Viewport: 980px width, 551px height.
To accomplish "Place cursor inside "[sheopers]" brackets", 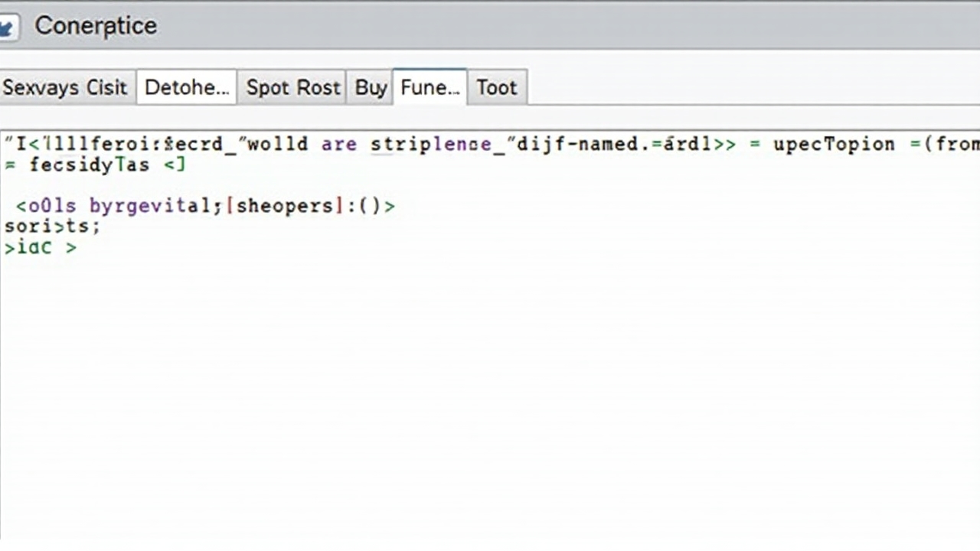I will [281, 206].
